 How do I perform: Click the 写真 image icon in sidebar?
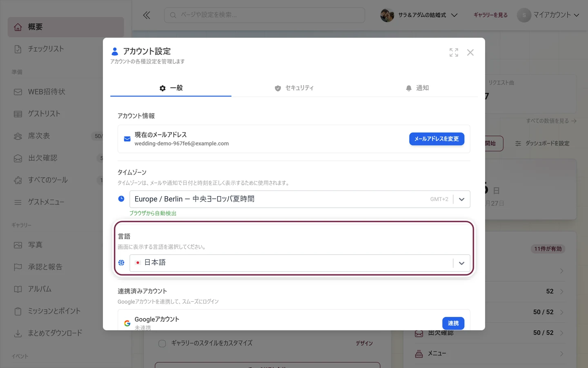[x=18, y=245]
